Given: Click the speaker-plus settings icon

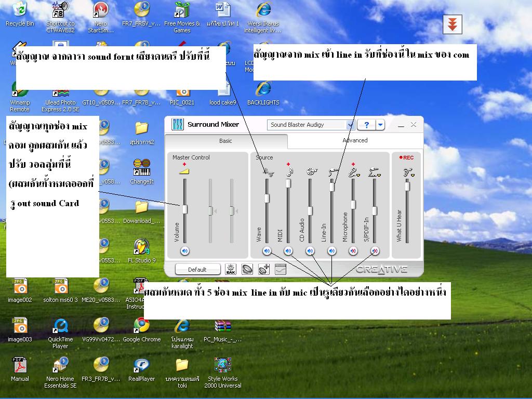Looking at the screenshot, I should coord(264,270).
